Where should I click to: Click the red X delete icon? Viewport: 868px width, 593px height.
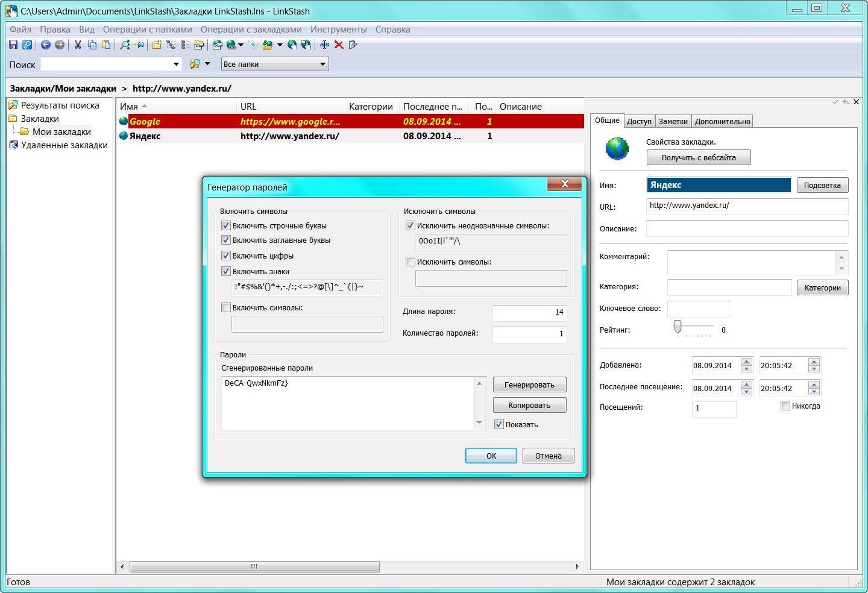tap(339, 45)
